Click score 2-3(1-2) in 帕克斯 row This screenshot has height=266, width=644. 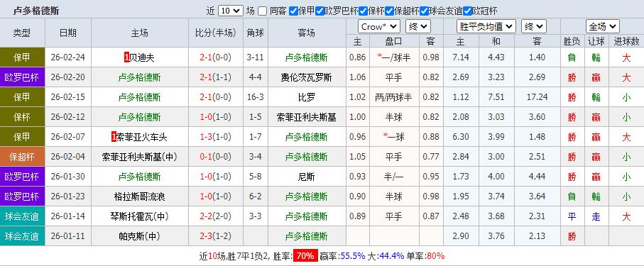[216, 236]
